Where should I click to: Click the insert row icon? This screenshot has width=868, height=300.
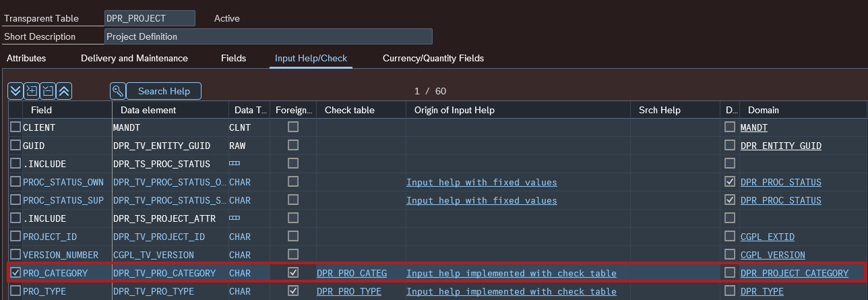tap(32, 91)
